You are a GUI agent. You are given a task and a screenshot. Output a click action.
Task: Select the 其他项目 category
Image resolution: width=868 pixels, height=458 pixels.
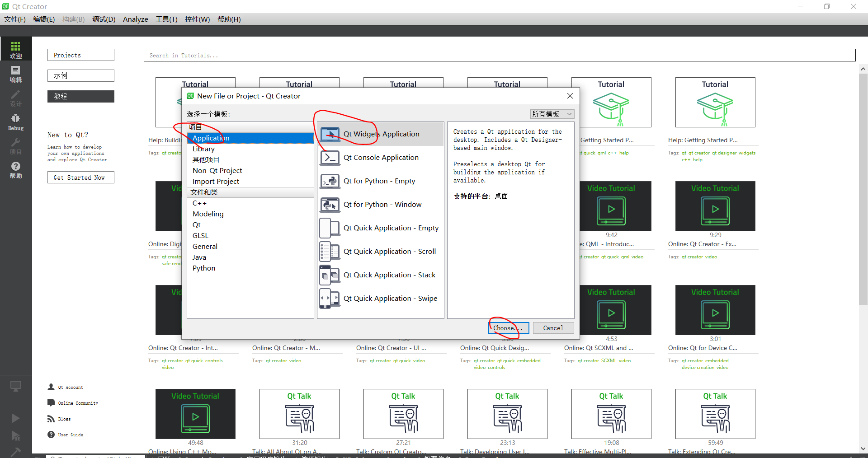[x=250, y=160]
